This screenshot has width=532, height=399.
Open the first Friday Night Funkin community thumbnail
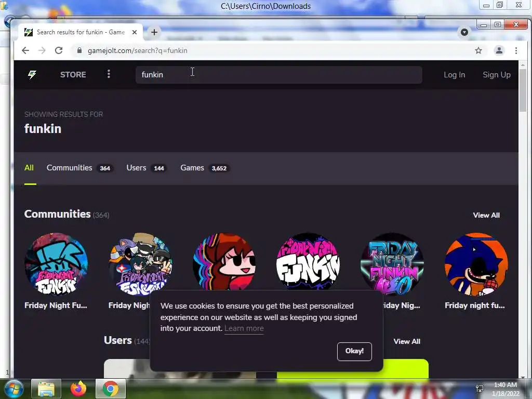(x=56, y=264)
